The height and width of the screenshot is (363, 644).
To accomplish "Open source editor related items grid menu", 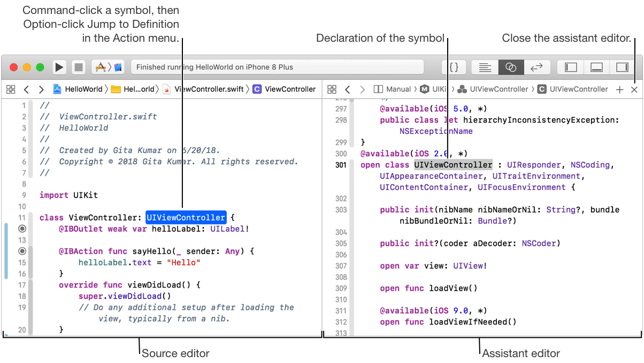I will (x=11, y=89).
